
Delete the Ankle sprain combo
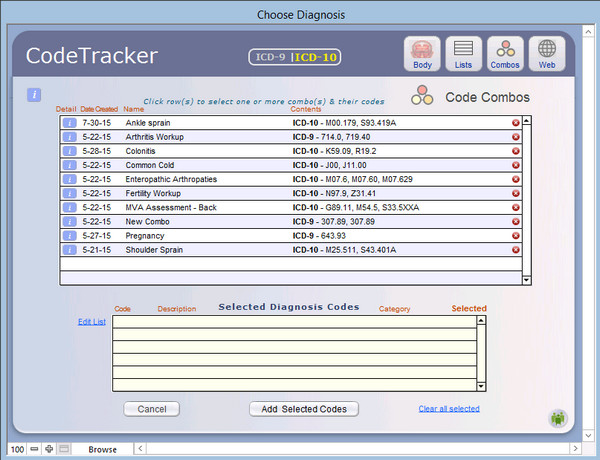coord(516,123)
